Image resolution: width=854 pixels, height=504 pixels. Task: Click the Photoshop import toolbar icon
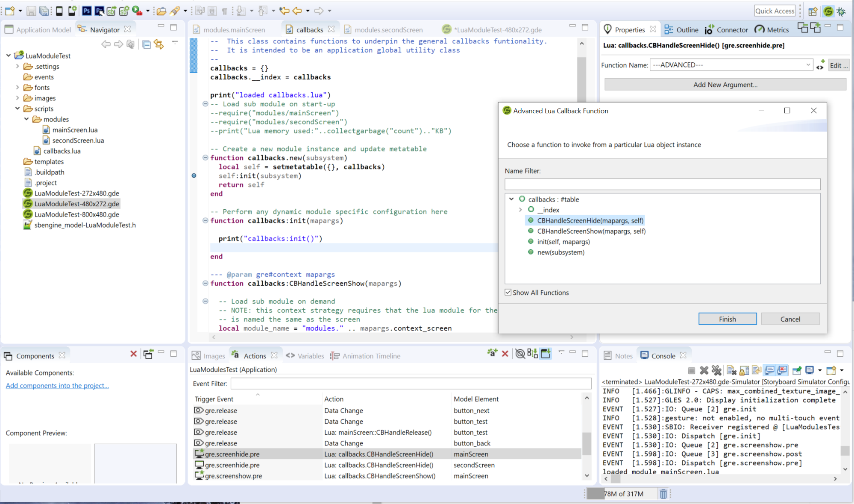[87, 11]
